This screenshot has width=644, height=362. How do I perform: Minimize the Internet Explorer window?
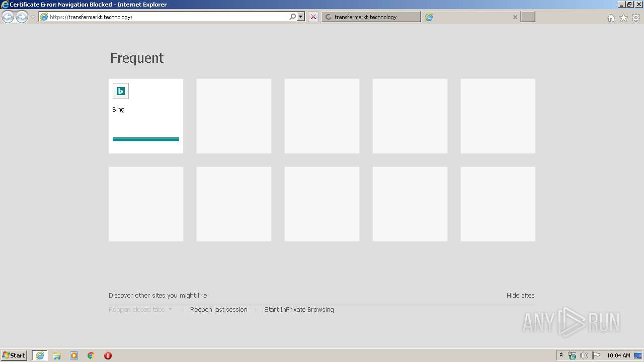point(621,5)
